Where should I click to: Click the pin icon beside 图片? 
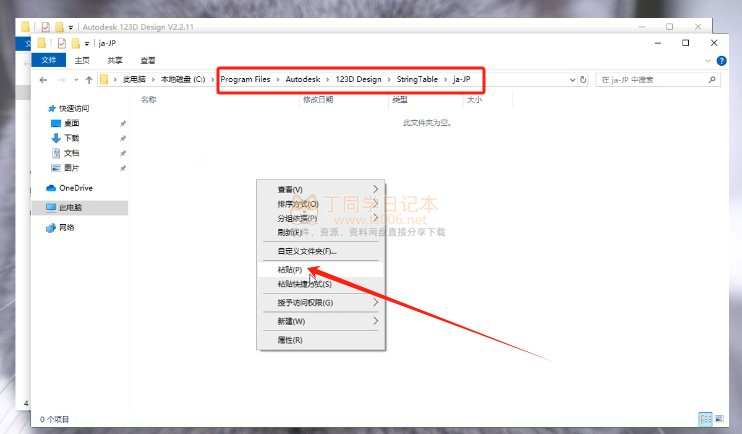[x=123, y=168]
